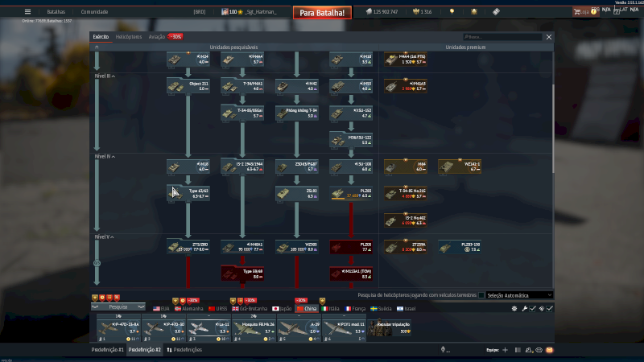Select the PLZ83 vehicle being researched

pos(351,193)
